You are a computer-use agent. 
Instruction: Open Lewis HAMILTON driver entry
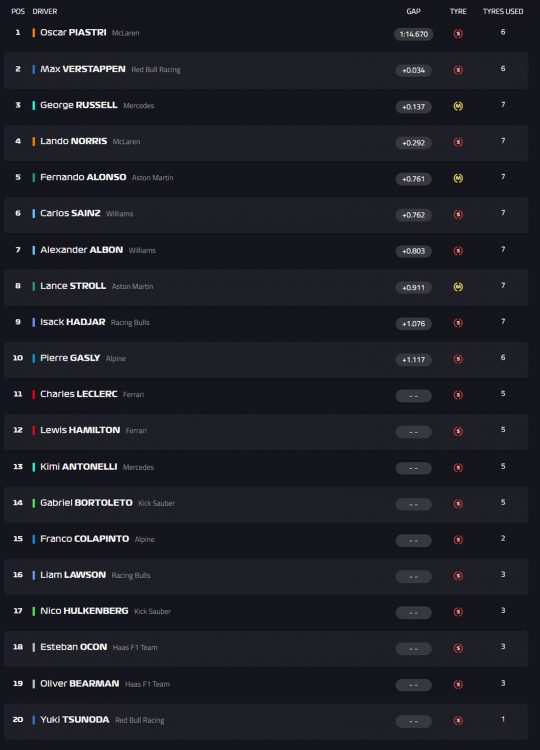[80, 430]
